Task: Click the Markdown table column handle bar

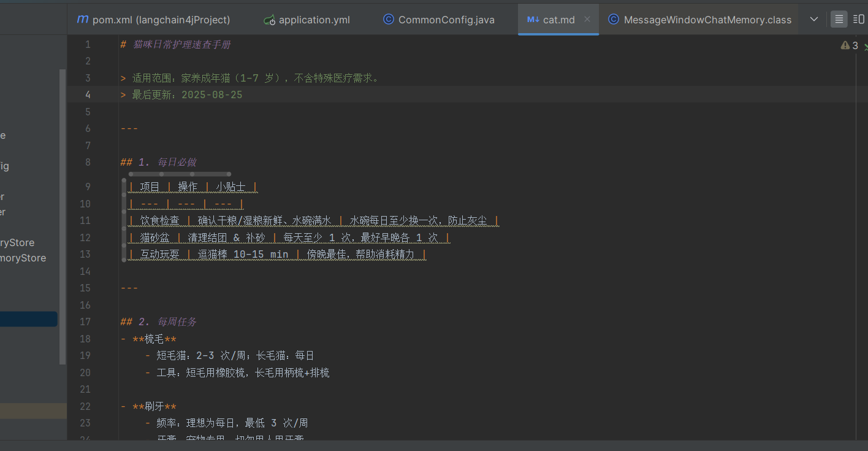Action: (x=180, y=174)
